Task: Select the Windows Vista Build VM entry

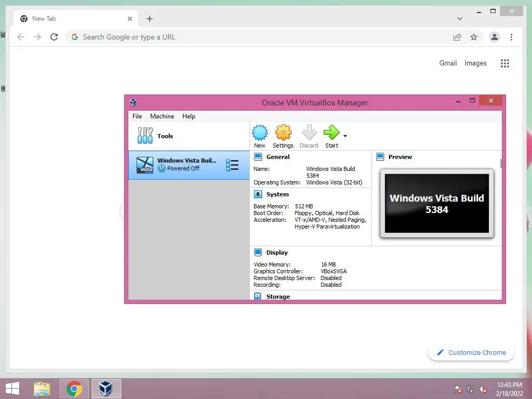Action: (x=189, y=165)
